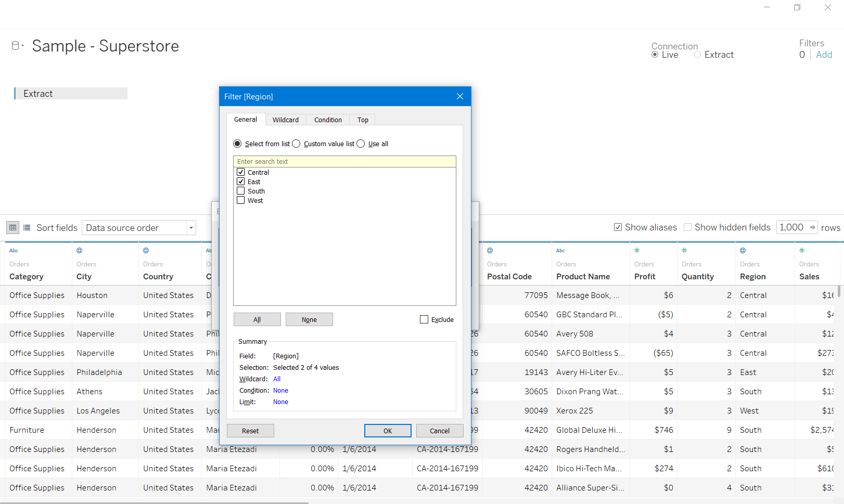844x504 pixels.
Task: Switch to metadata list view icon
Action: tap(27, 228)
